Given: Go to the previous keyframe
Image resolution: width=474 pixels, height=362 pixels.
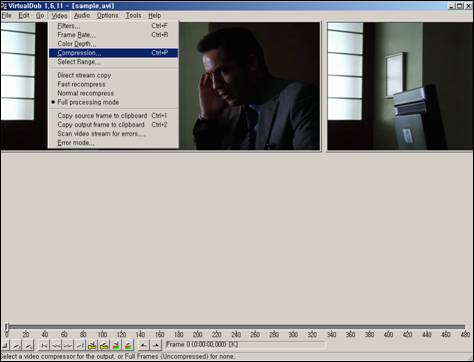Looking at the screenshot, I should coord(92,345).
